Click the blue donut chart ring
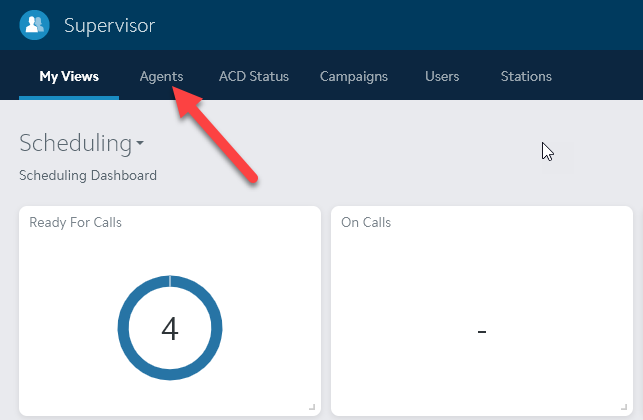This screenshot has height=420, width=643. click(x=124, y=328)
